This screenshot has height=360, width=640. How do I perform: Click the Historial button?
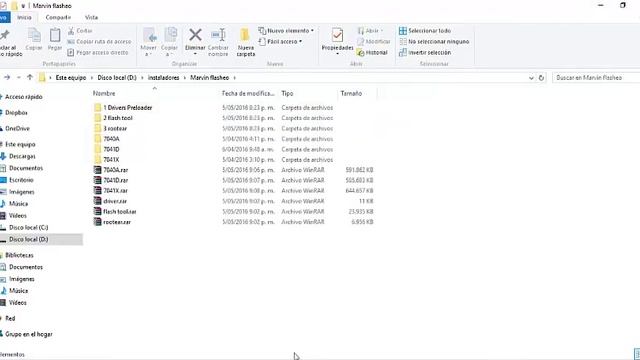[x=372, y=53]
